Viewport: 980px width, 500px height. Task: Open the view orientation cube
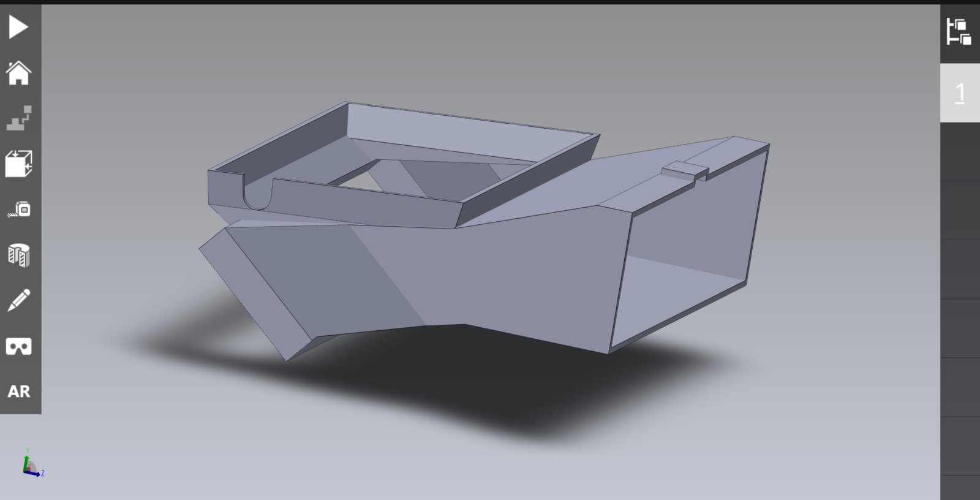point(18,164)
